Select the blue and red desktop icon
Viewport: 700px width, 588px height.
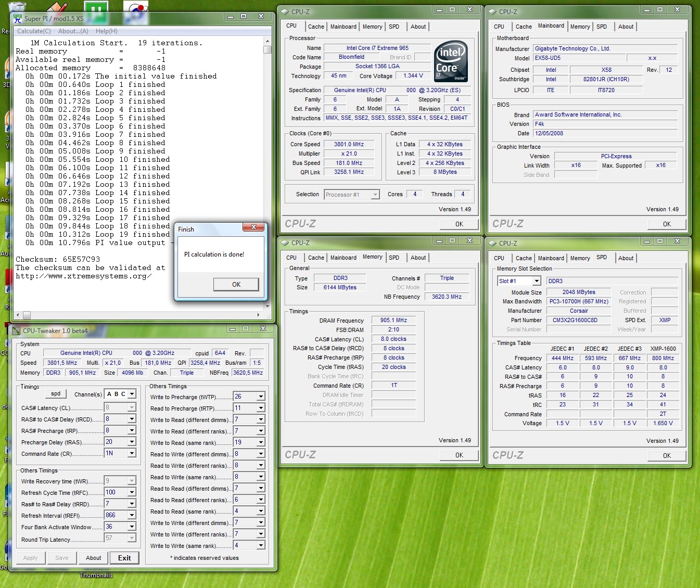pos(135,7)
